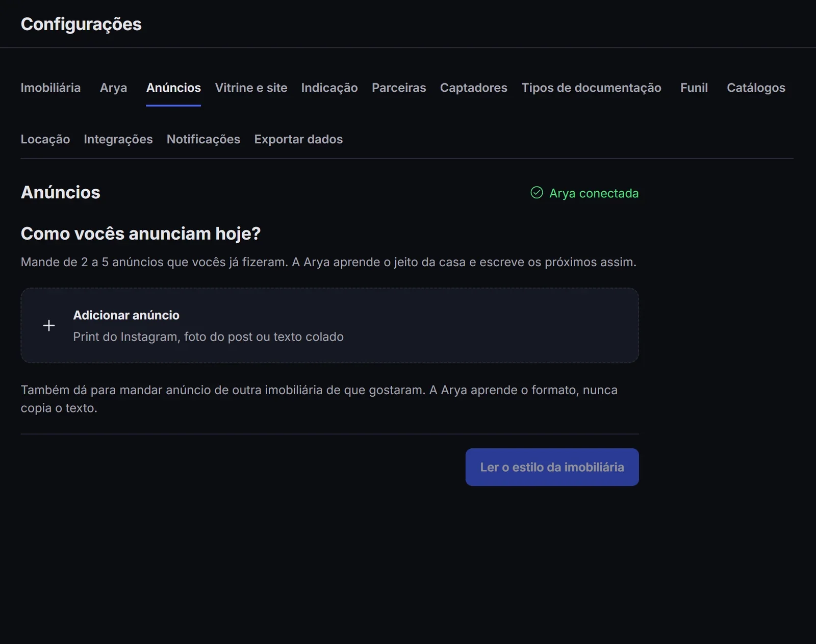Viewport: 816px width, 644px height.
Task: Click the Anúncios section heading
Action: [x=61, y=192]
